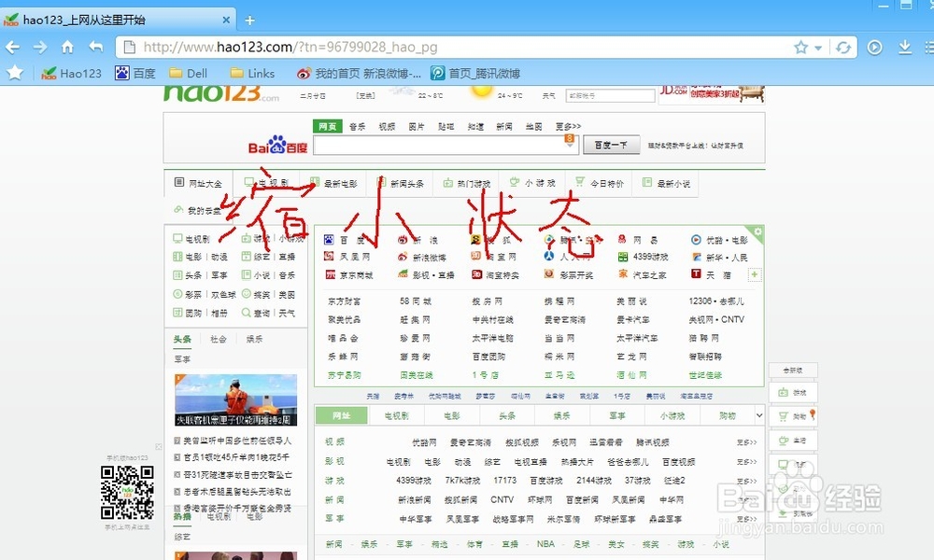This screenshot has width=934, height=560.
Task: Open the 最新小说 navigation tab
Action: click(x=667, y=183)
